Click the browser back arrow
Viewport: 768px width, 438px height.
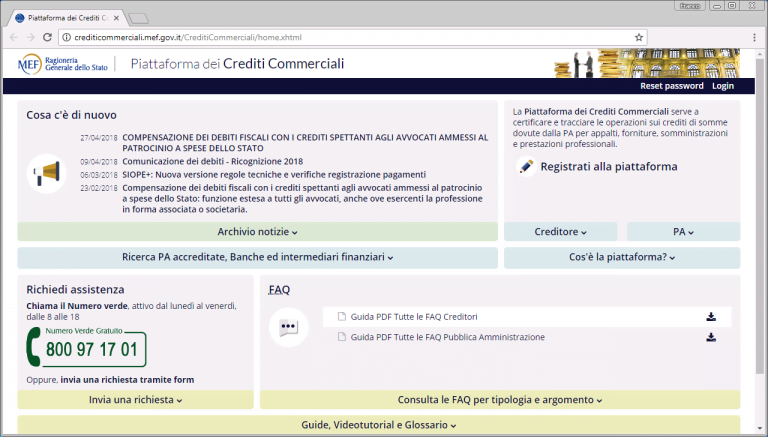[14, 37]
